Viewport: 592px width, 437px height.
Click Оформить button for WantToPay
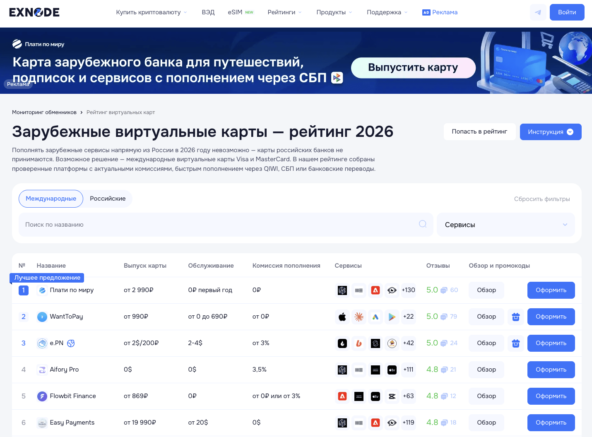551,317
